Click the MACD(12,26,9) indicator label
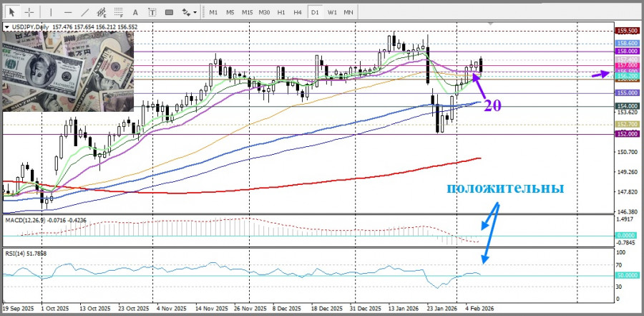This screenshot has width=644, height=316. 26,220
